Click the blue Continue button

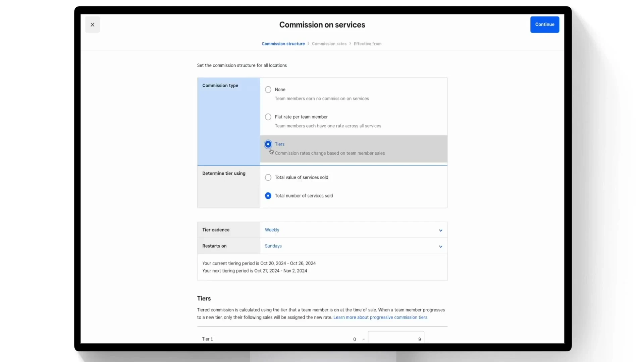tap(544, 24)
